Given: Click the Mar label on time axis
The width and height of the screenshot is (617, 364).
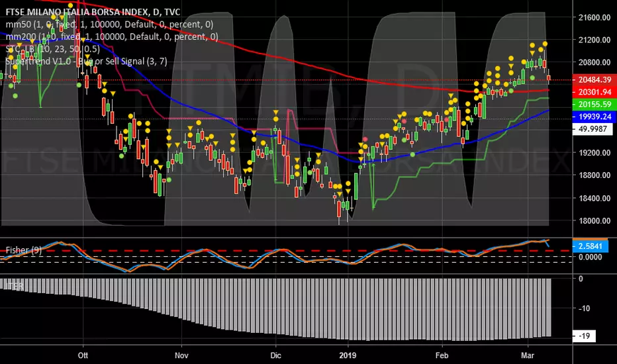Looking at the screenshot, I should 528,355.
